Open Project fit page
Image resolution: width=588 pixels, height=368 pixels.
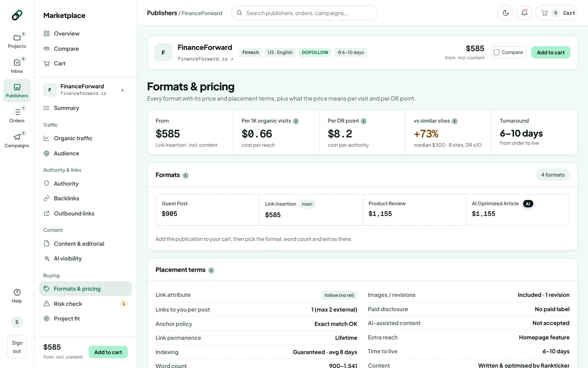85,319
